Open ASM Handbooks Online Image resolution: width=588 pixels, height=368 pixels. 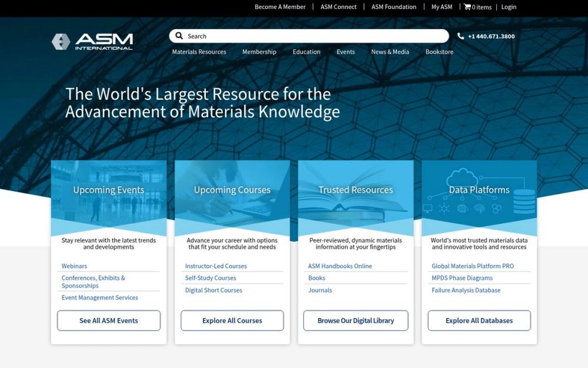coord(340,266)
